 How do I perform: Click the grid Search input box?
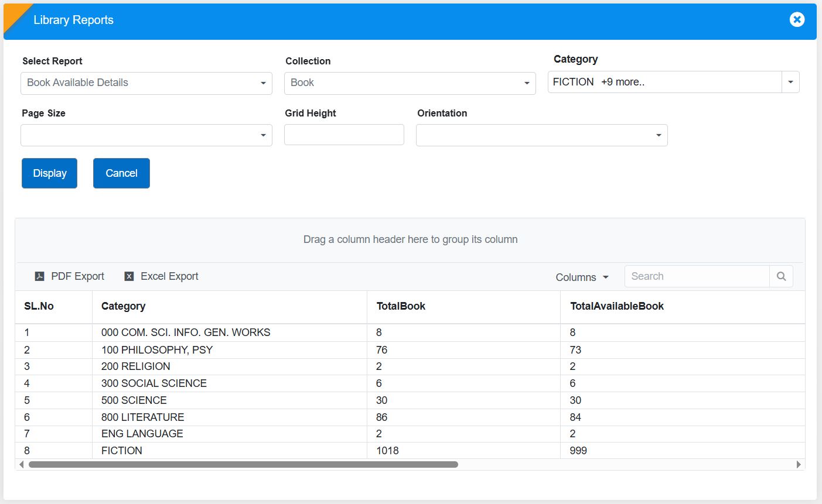[x=697, y=276]
